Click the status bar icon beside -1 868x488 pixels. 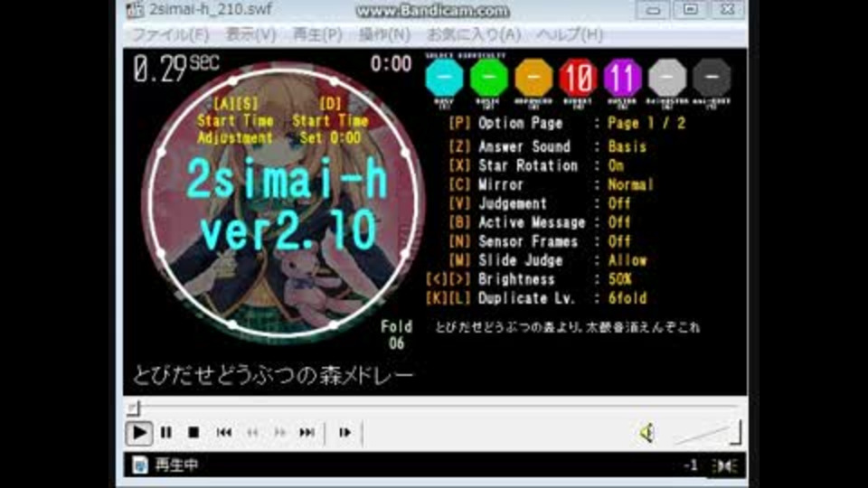click(x=724, y=466)
